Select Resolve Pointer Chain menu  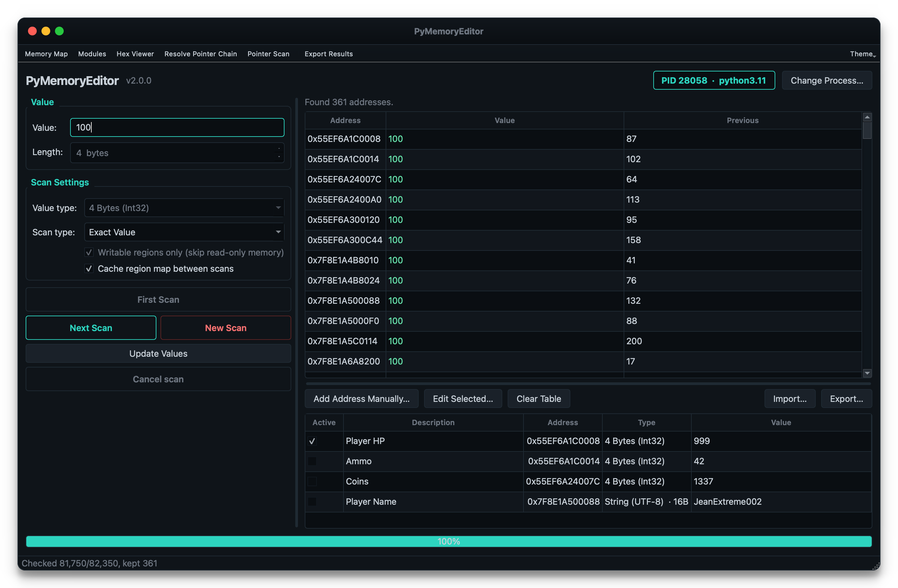coord(201,54)
